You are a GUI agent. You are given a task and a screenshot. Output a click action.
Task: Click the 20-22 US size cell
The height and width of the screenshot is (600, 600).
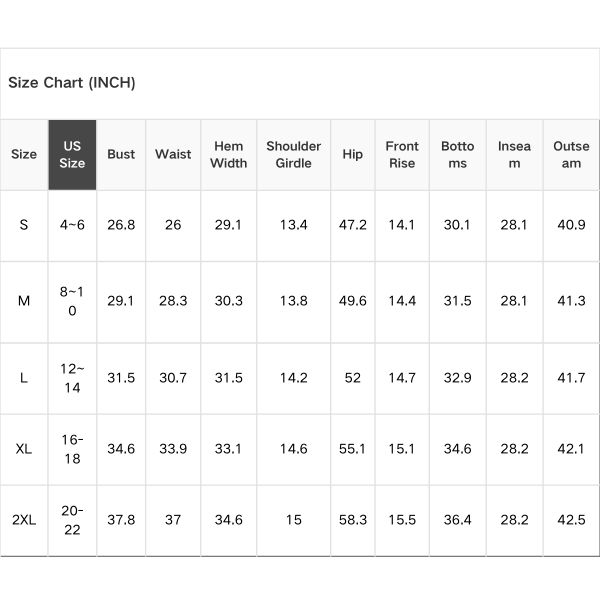pyautogui.click(x=72, y=520)
